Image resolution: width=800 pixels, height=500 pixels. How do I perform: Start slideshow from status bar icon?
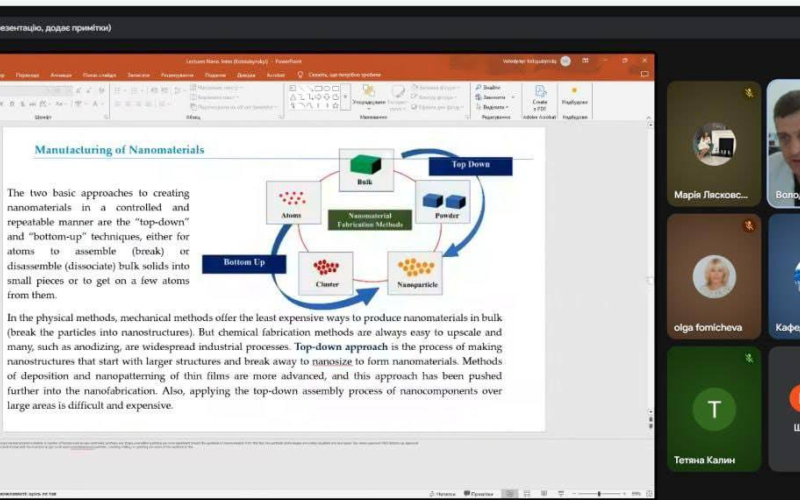pos(561,493)
